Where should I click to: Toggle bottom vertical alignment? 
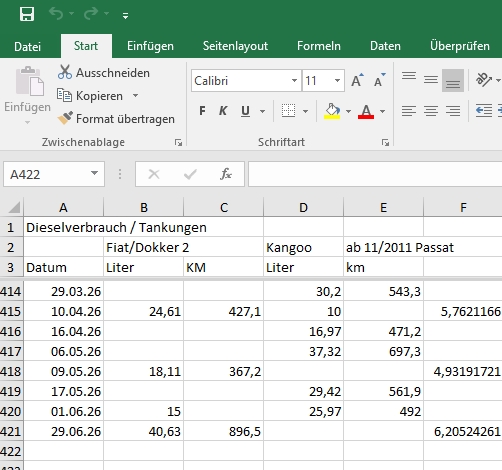coord(453,80)
